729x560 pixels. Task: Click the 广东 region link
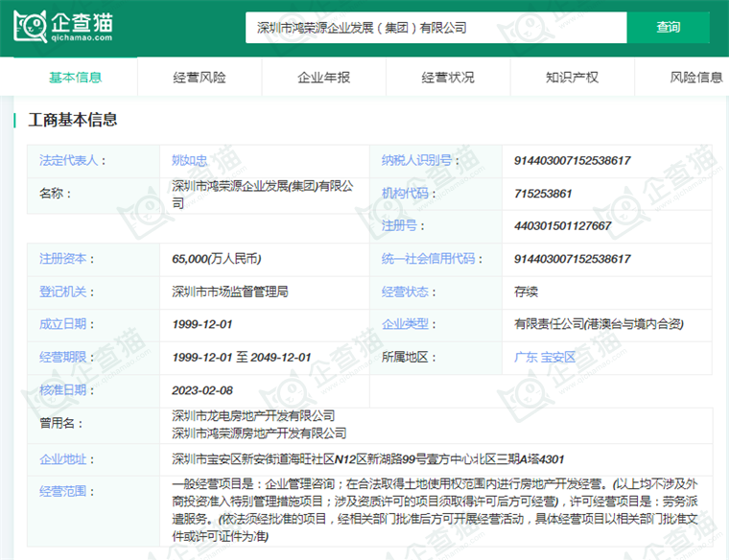[x=526, y=357]
